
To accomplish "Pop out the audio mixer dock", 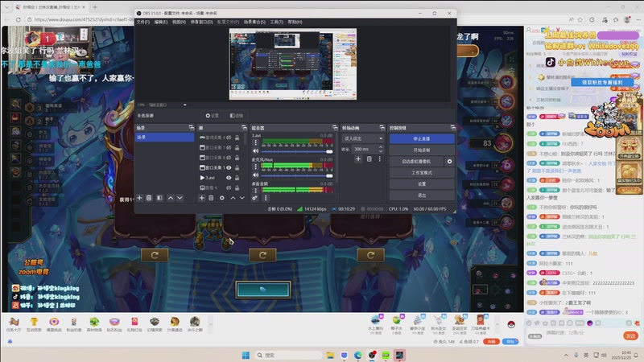I will pyautogui.click(x=335, y=128).
